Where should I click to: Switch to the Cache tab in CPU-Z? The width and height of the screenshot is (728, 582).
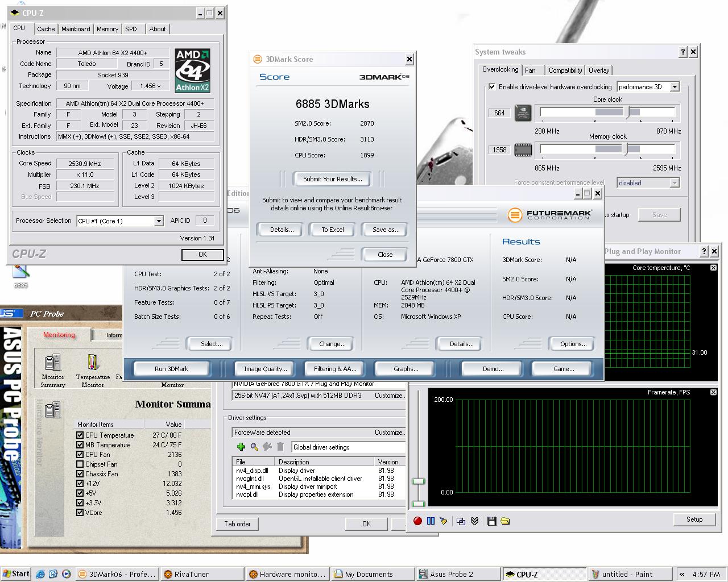pos(46,29)
